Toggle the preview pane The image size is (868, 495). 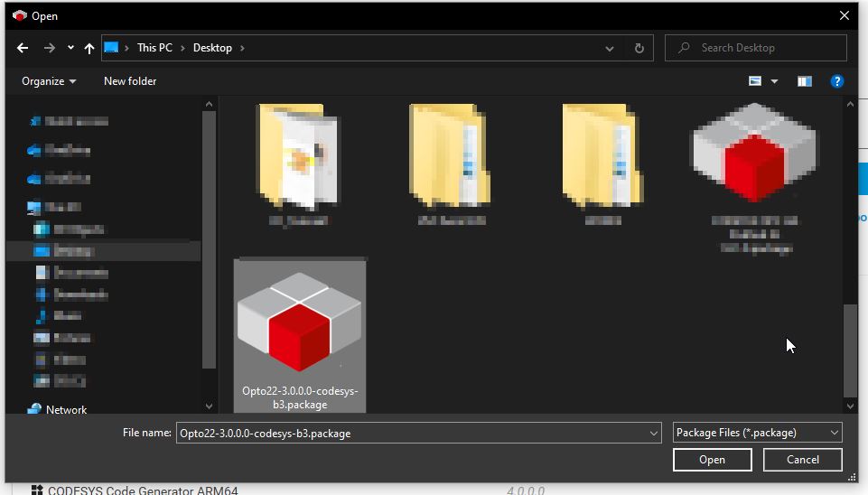coord(805,82)
